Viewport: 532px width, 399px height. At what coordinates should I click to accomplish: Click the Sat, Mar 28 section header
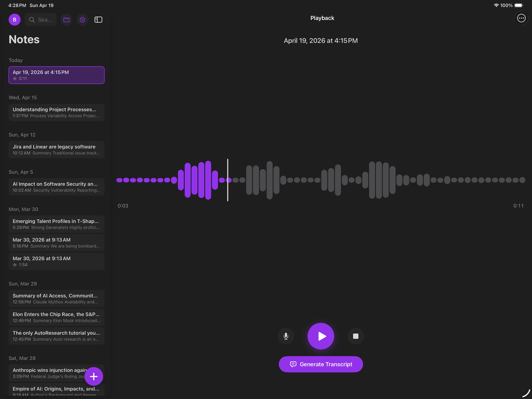[x=22, y=358]
